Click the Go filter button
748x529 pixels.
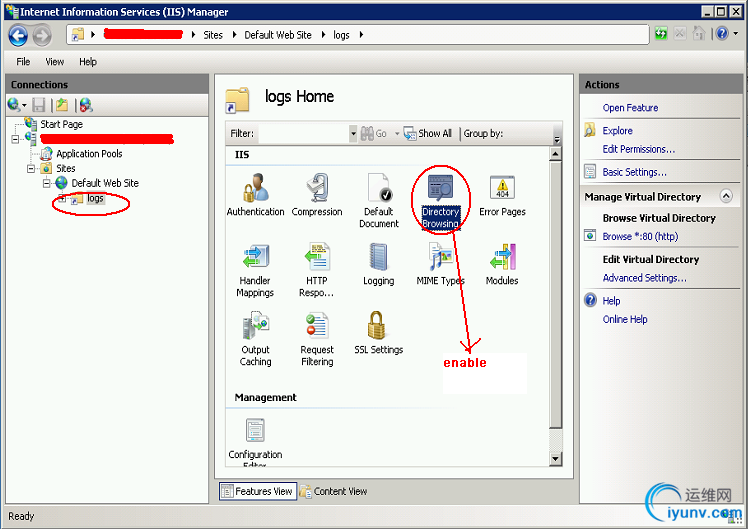pyautogui.click(x=374, y=134)
